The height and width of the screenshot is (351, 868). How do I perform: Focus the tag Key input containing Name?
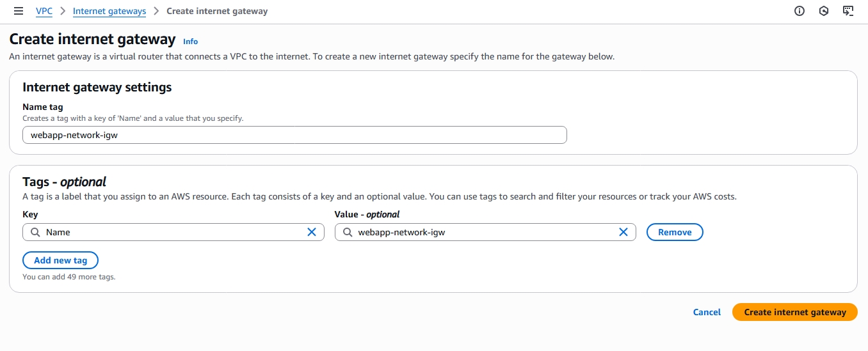tap(173, 232)
